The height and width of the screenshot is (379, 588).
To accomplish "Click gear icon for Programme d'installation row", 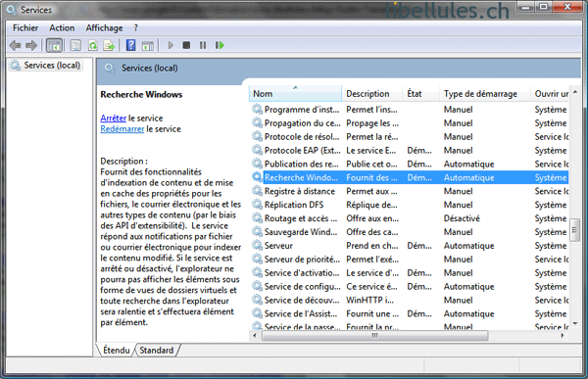I will [x=257, y=109].
